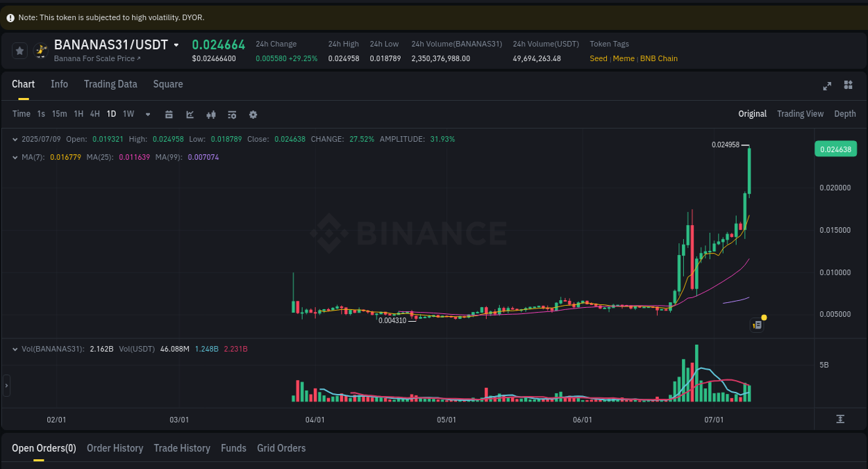Switch to the Trading Data tab
Viewport: 868px width, 469px height.
[110, 84]
